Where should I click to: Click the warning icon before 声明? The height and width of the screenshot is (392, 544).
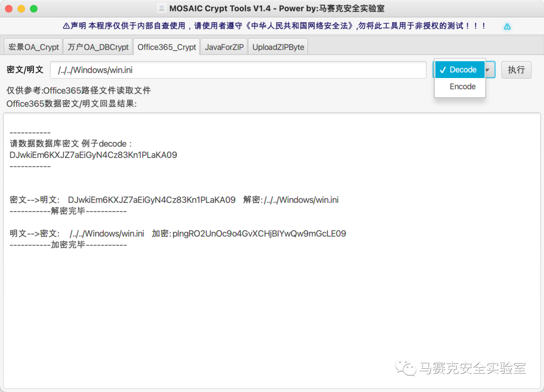66,26
